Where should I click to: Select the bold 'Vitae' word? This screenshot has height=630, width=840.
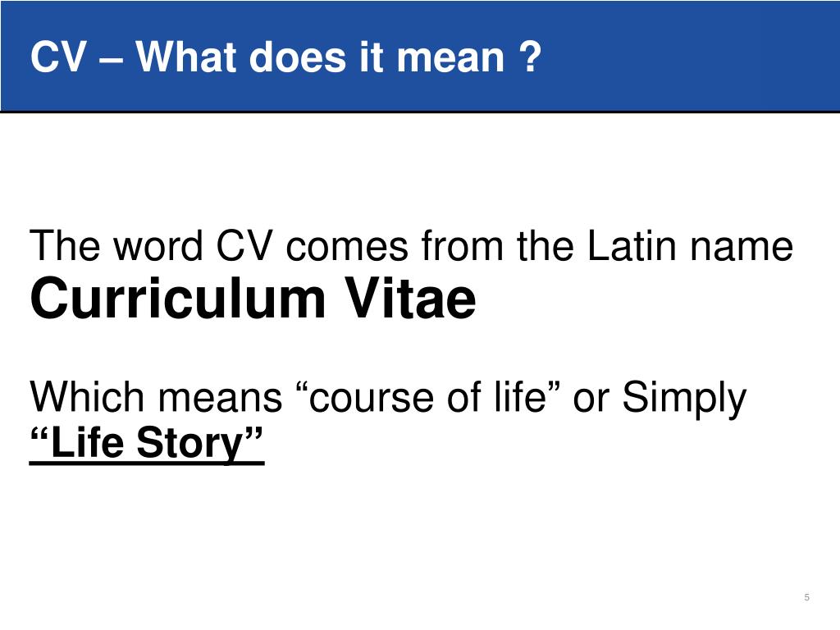[x=410, y=298]
